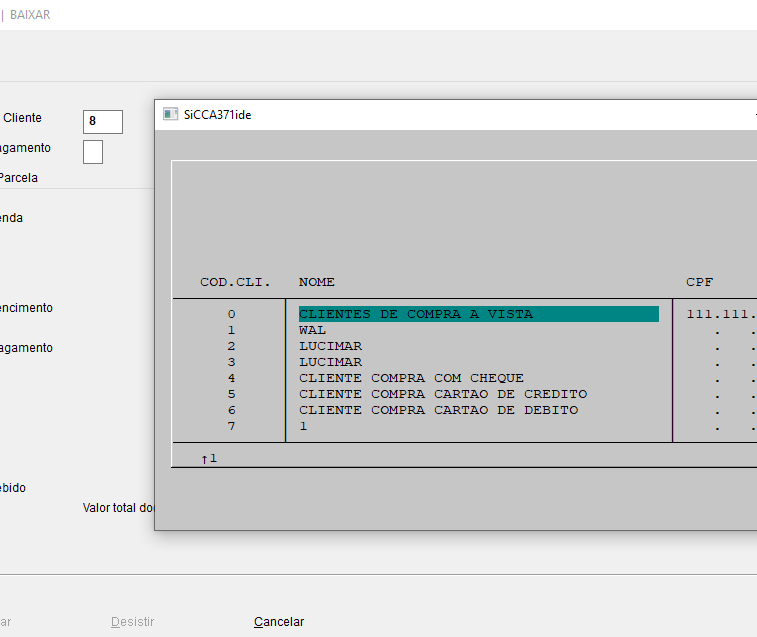Select the LUCIMAR row with code 3
The image size is (757, 637).
tap(331, 362)
